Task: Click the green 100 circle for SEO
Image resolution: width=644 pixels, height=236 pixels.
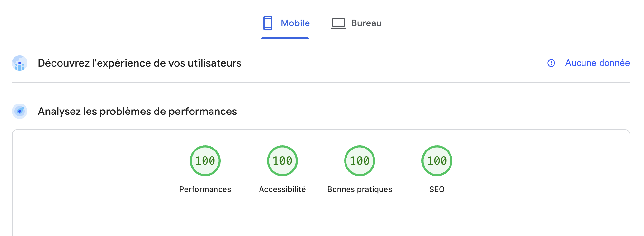Action: click(437, 160)
